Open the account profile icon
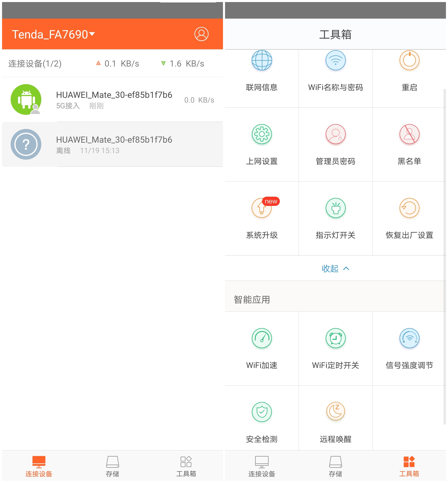The width and height of the screenshot is (448, 483). (x=201, y=34)
